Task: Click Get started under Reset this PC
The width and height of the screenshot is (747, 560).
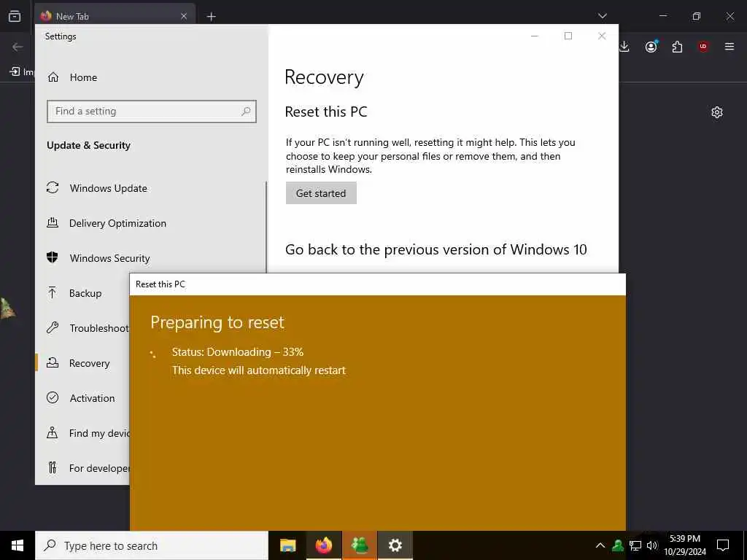Action: tap(321, 192)
